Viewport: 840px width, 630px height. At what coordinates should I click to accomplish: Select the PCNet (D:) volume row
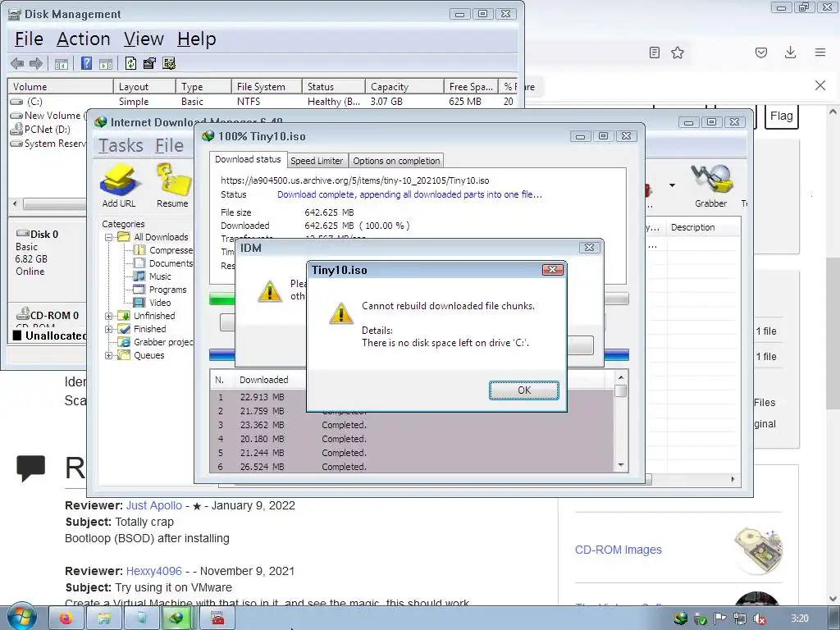(48, 130)
